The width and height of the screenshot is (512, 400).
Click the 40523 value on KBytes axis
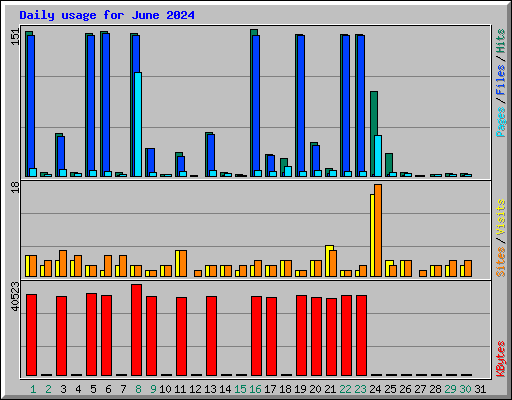(15, 296)
